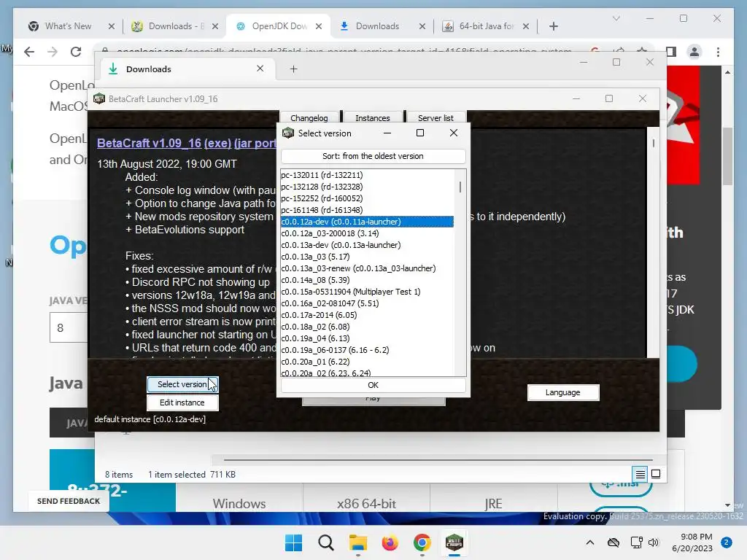Switch explorer to large icons view
This screenshot has width=747, height=560.
point(656,474)
